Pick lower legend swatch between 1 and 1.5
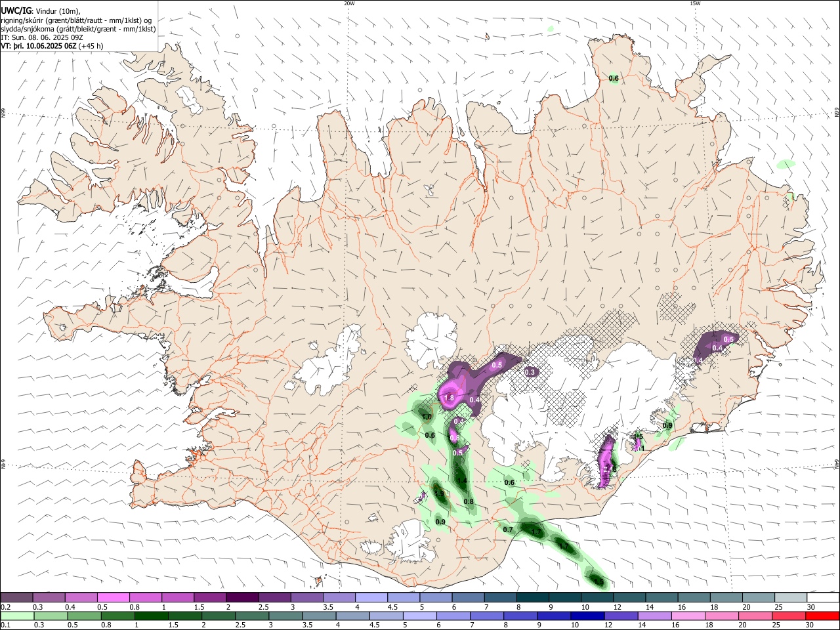Viewport: 840px width, 630px height. click(x=152, y=616)
